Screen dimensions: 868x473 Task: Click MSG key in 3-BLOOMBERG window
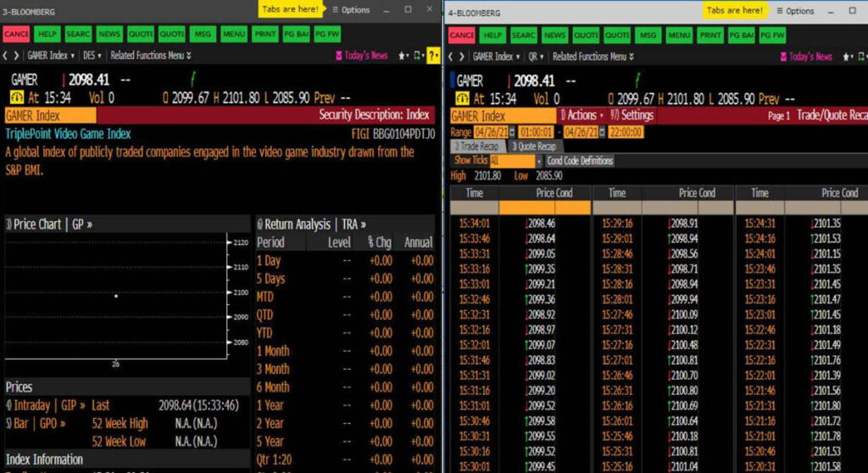(203, 35)
